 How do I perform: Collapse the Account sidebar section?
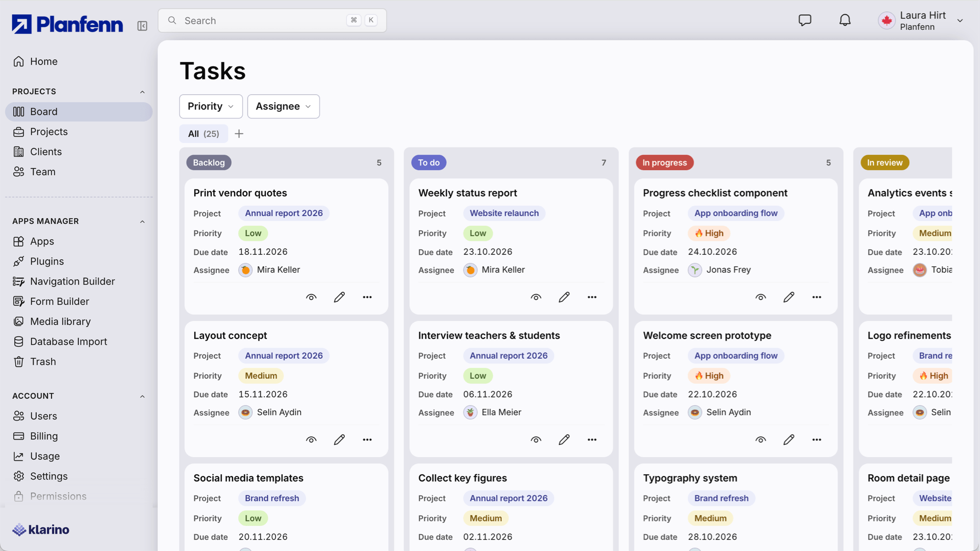(142, 397)
